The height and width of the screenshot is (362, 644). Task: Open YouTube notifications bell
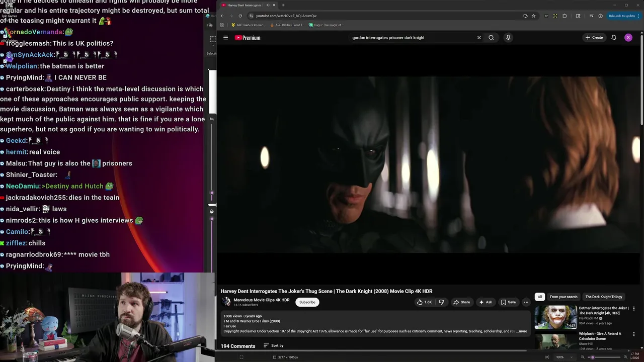pyautogui.click(x=614, y=38)
